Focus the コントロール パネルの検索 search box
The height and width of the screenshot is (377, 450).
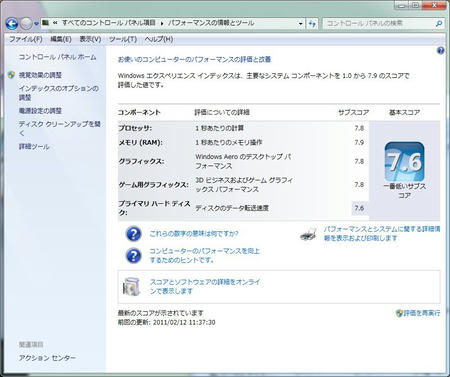click(x=379, y=23)
